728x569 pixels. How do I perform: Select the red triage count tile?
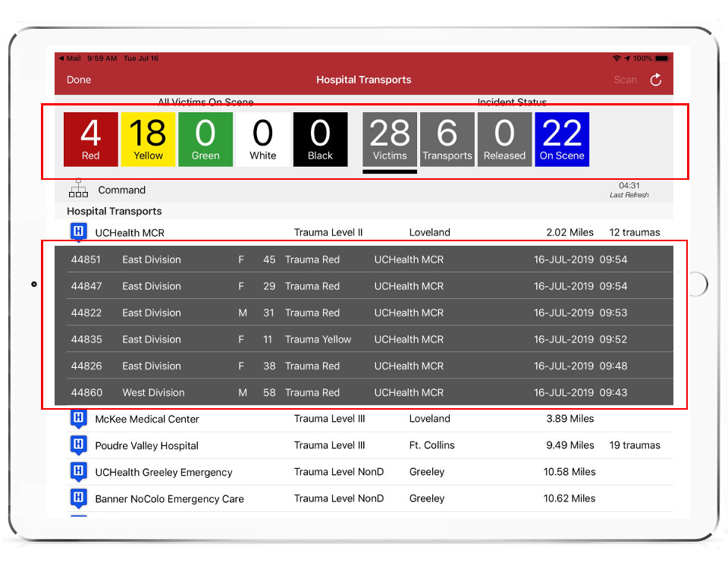[91, 139]
